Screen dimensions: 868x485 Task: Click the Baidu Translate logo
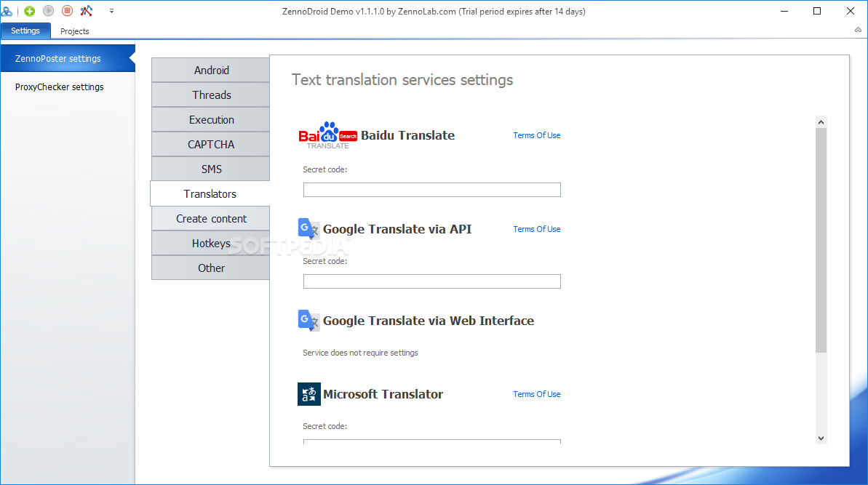coord(327,135)
